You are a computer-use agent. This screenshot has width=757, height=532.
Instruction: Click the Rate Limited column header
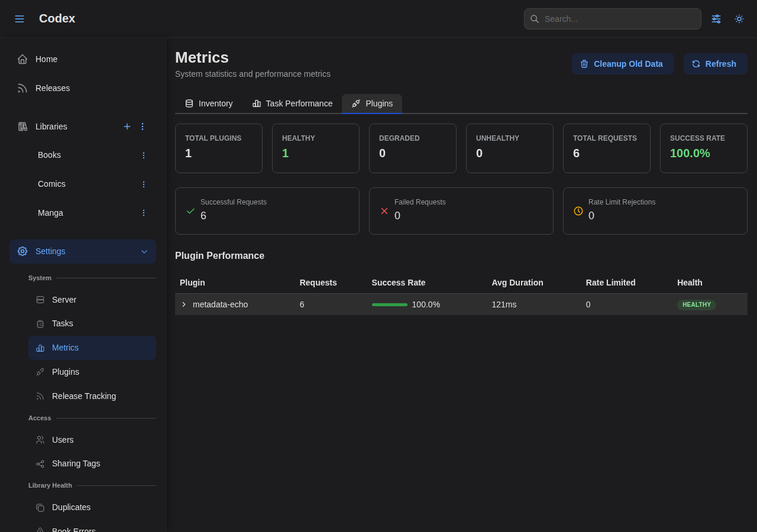point(611,283)
